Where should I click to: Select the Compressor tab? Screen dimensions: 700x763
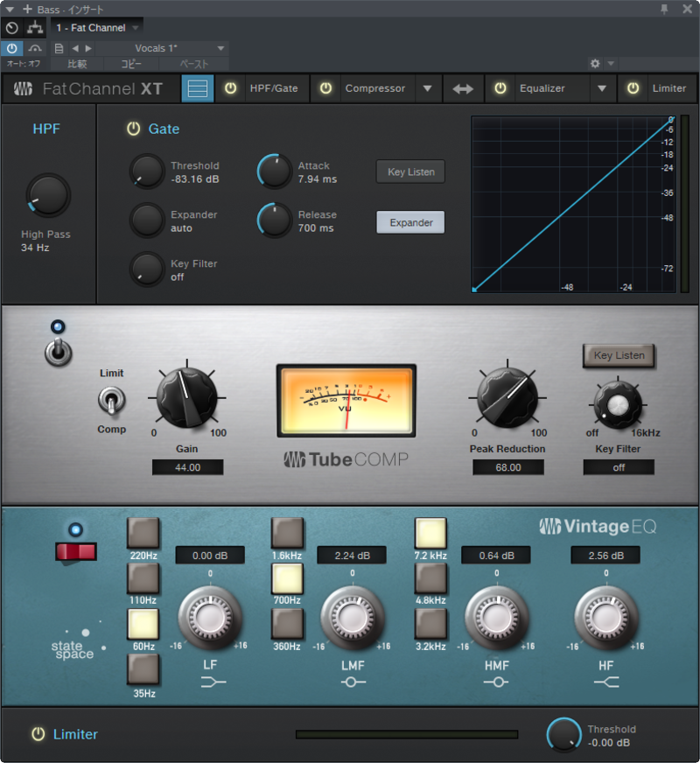(x=375, y=88)
